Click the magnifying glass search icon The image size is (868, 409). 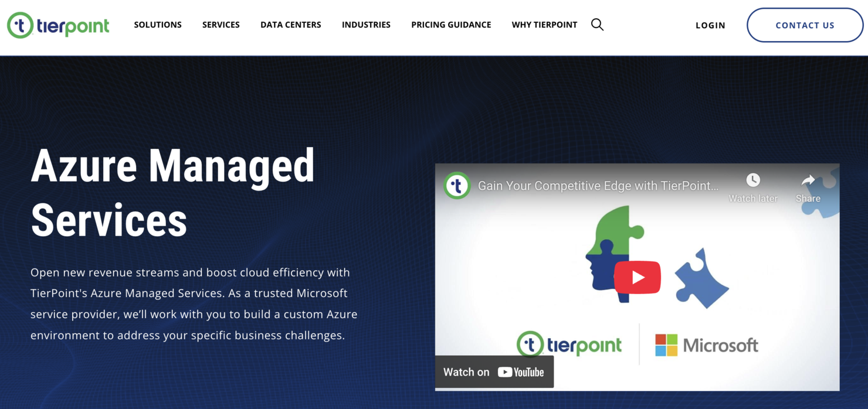pyautogui.click(x=597, y=25)
